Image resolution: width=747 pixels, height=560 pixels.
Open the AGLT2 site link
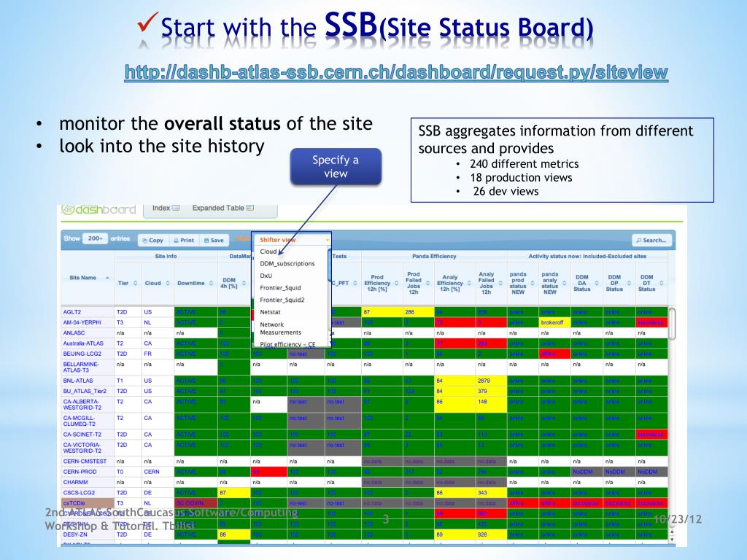pyautogui.click(x=72, y=312)
